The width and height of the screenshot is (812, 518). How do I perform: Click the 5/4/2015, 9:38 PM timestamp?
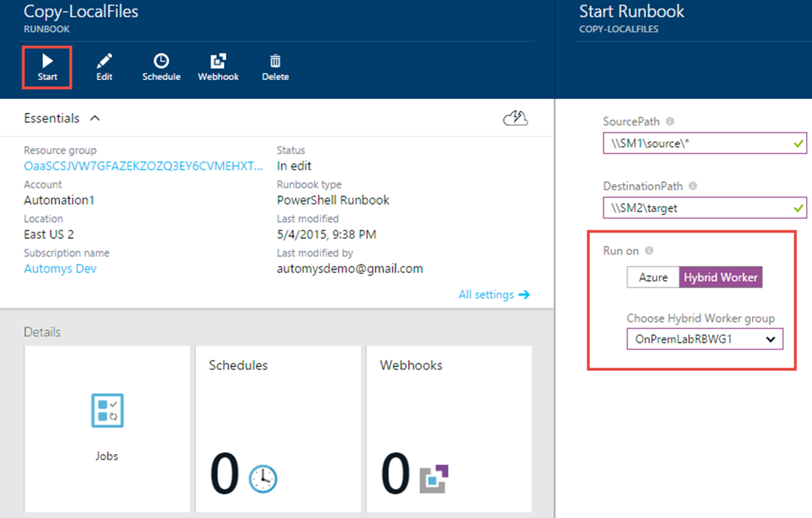(326, 235)
